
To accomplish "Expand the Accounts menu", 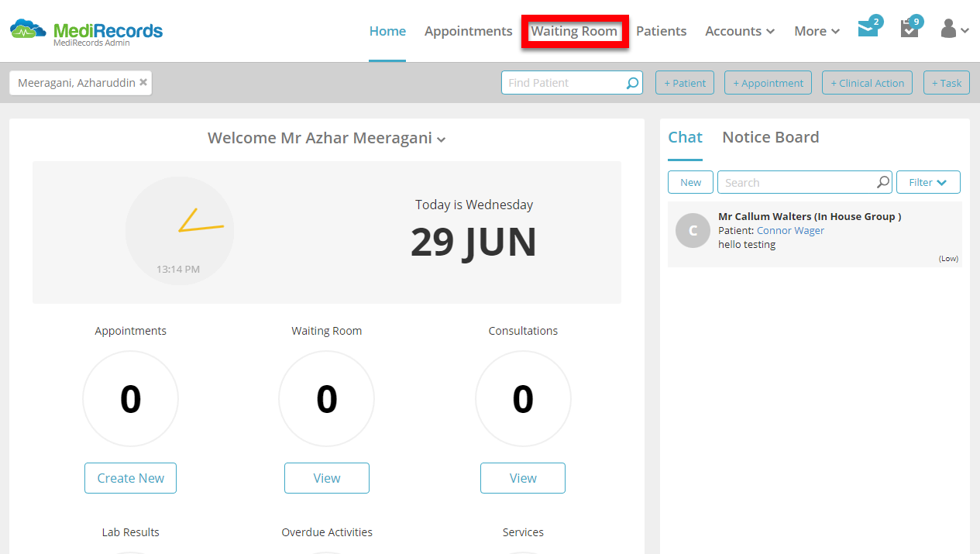I will 740,31.
